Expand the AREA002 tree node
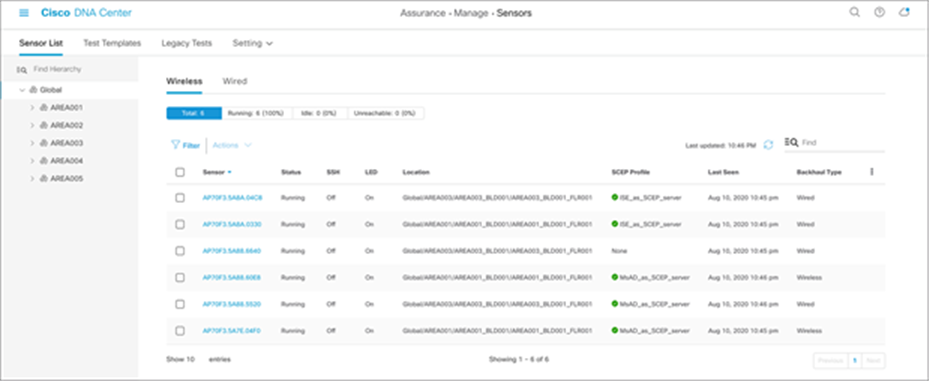The width and height of the screenshot is (929, 381). 32,126
